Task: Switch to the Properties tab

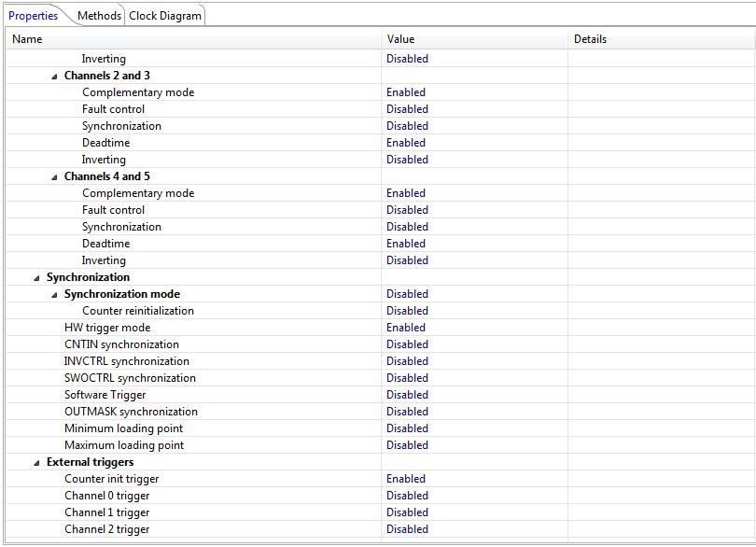Action: click(x=34, y=16)
